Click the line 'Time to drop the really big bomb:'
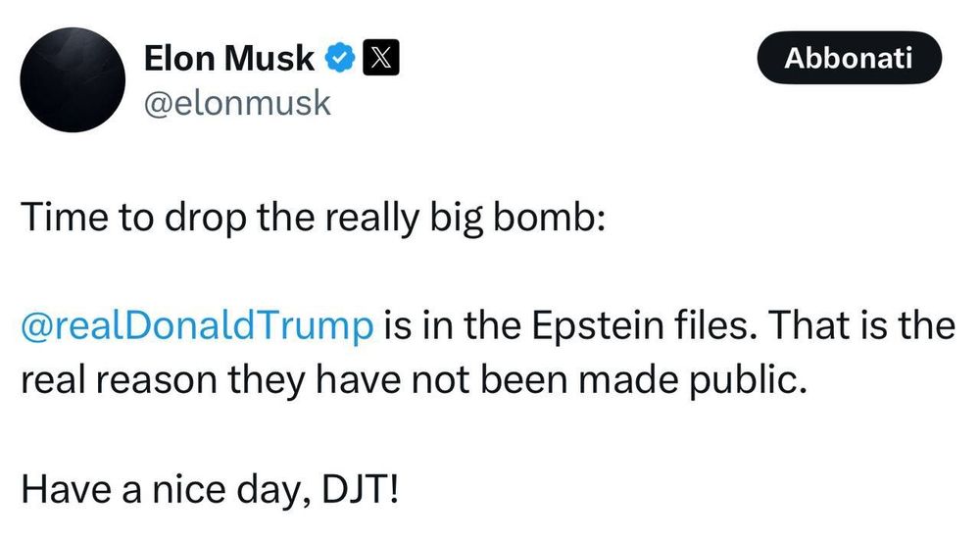980x541 pixels. (314, 219)
